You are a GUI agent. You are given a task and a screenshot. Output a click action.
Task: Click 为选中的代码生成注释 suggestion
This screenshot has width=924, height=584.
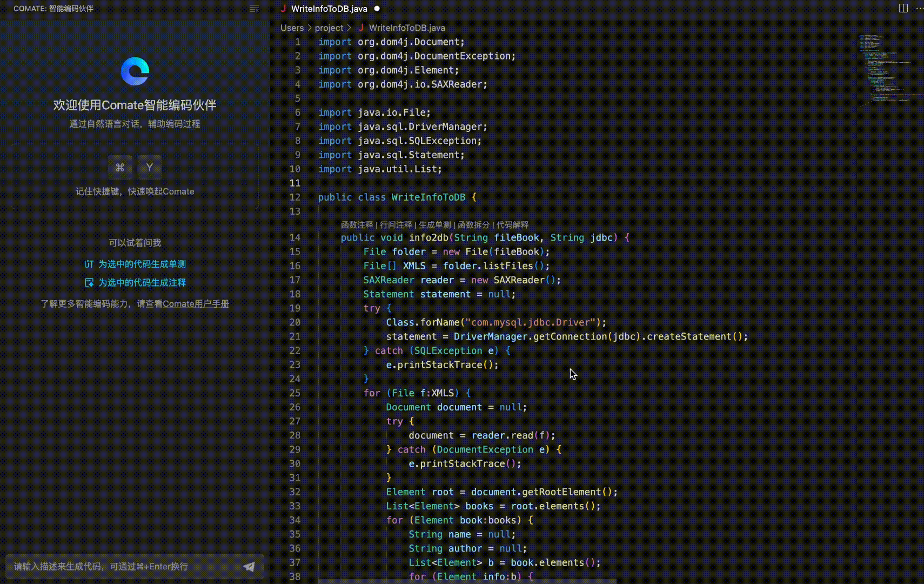pyautogui.click(x=142, y=282)
